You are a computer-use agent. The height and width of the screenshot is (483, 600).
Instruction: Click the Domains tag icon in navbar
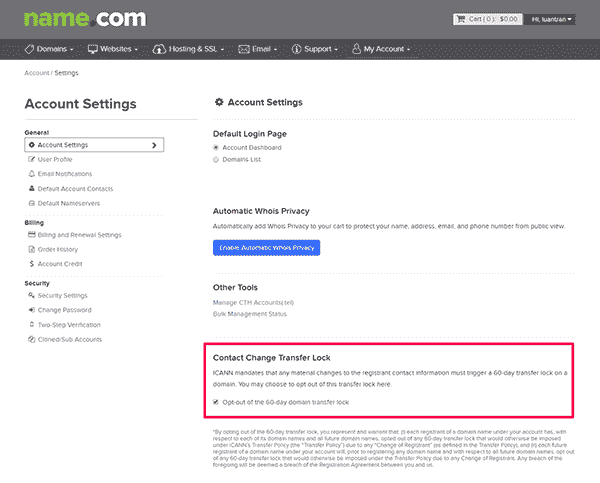point(29,49)
